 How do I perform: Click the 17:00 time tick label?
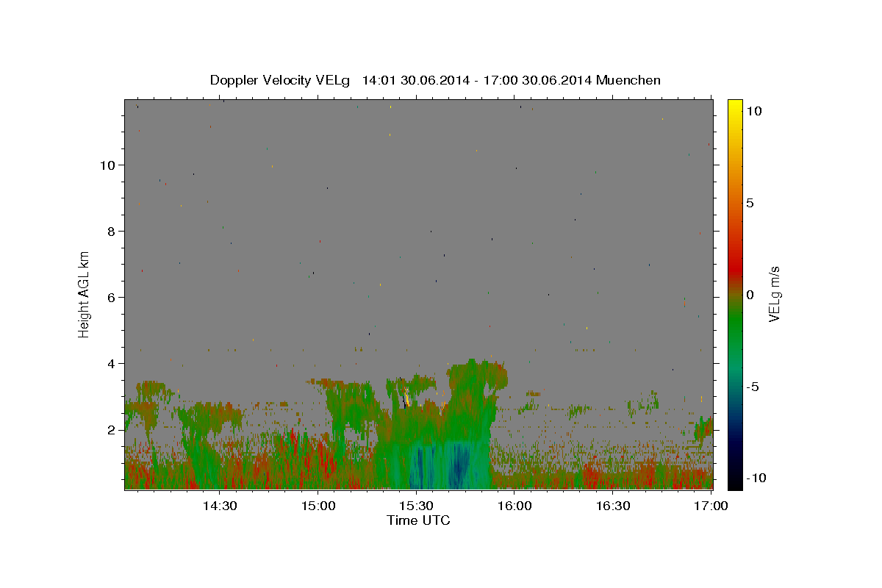coord(711,506)
